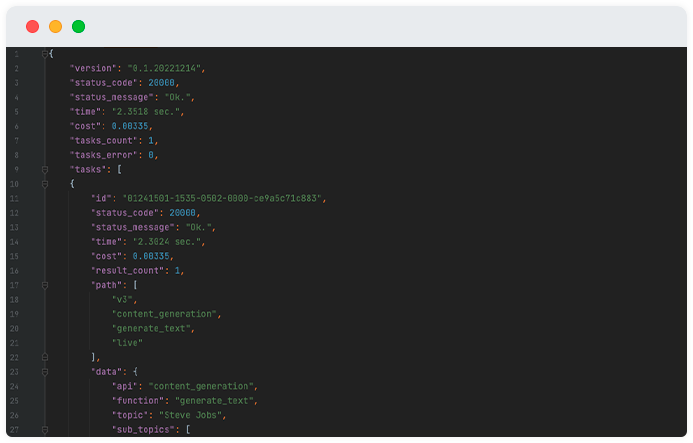Click the "generate_text" entry on line 20
The image size is (693, 443).
click(151, 329)
